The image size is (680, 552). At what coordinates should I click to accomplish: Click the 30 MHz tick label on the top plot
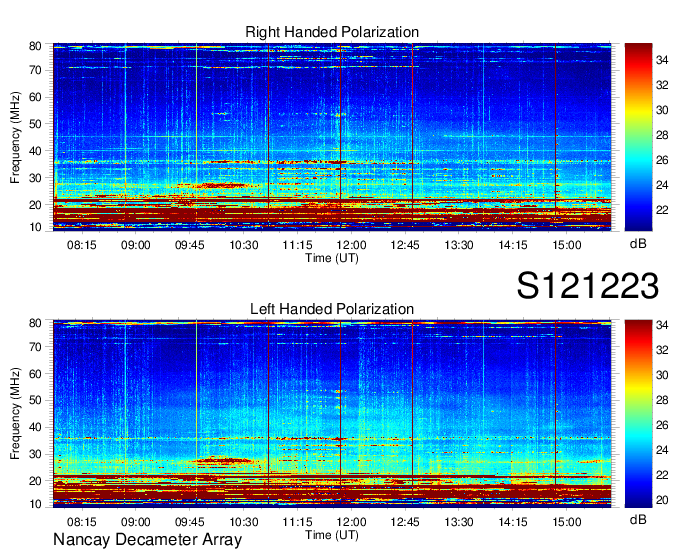(36, 178)
